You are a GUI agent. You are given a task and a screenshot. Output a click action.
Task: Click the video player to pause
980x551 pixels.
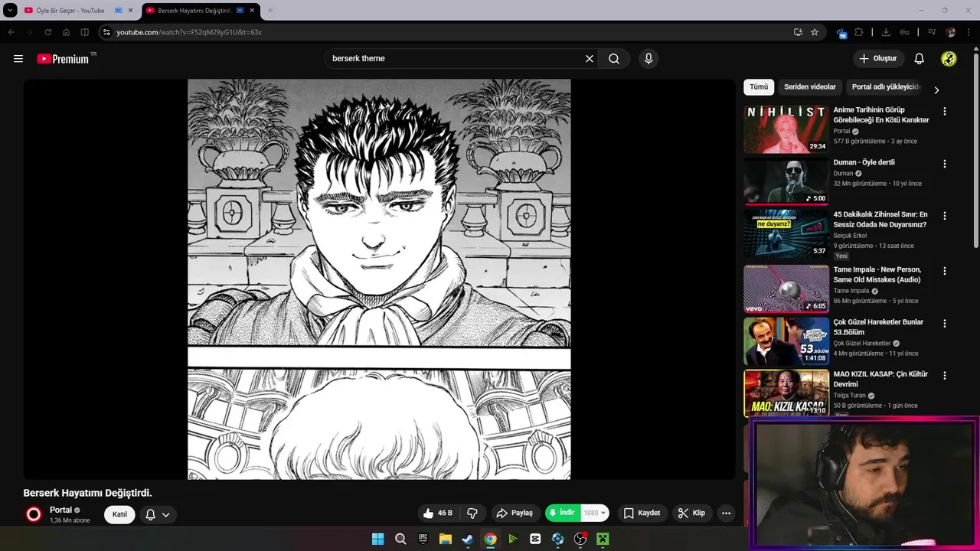pyautogui.click(x=379, y=279)
